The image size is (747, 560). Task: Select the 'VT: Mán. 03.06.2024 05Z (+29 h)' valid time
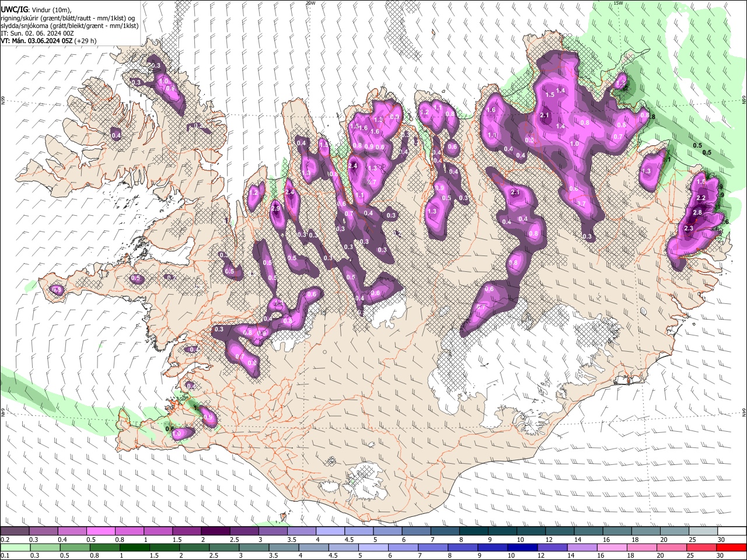pos(49,41)
